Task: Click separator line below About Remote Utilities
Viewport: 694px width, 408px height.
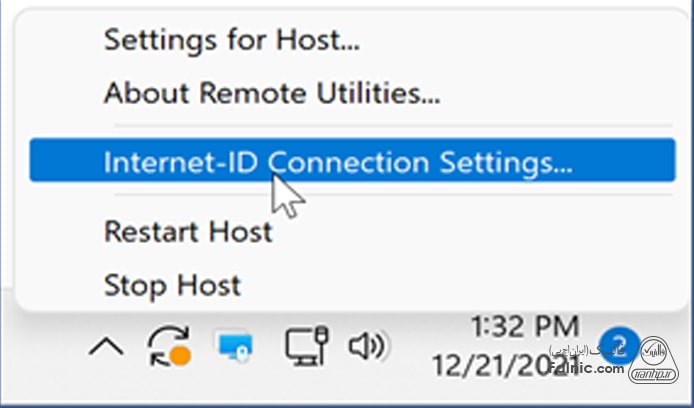Action: (390, 126)
